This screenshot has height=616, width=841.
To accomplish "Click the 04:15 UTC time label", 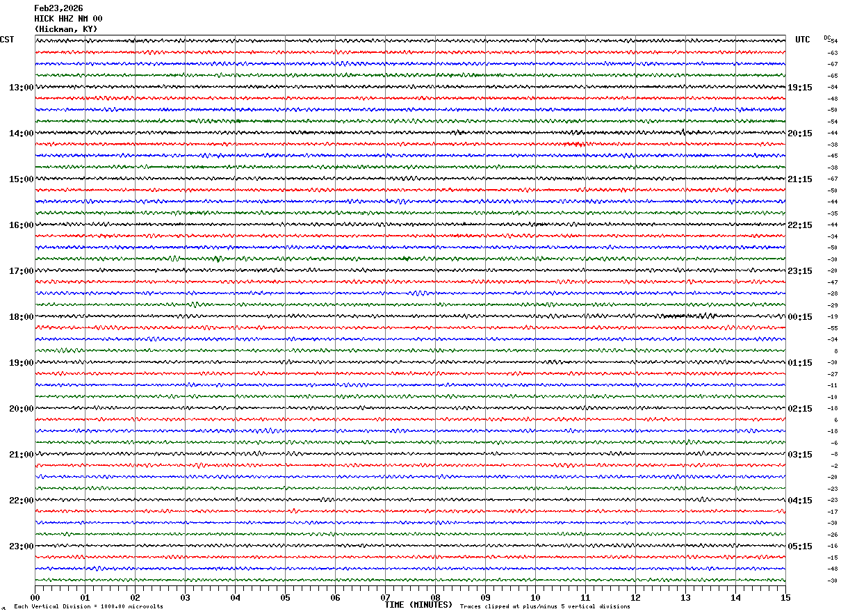I will tap(800, 501).
